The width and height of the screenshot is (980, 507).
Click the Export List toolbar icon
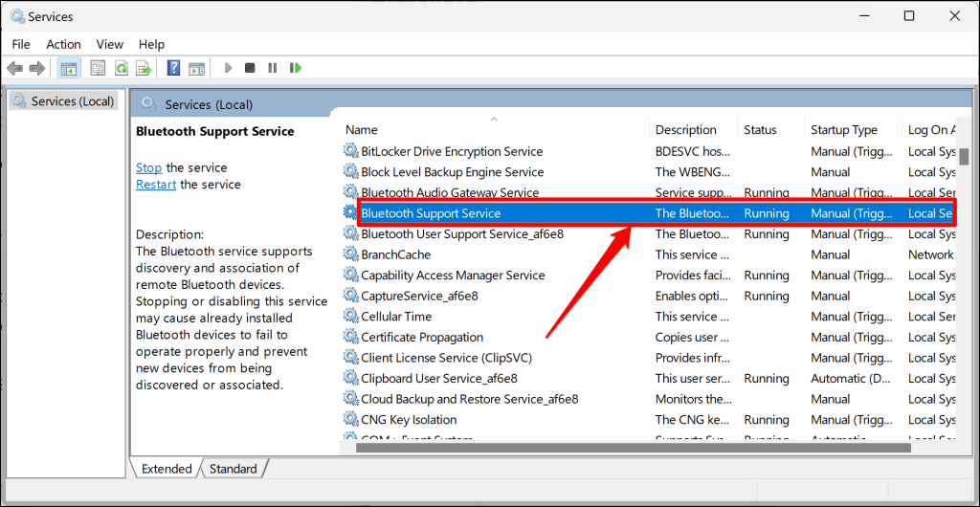[x=145, y=68]
